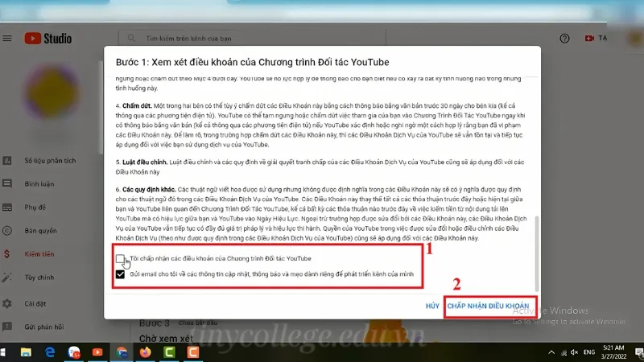Open the notification center icon
Screen dimensions: 644x362
click(639, 352)
